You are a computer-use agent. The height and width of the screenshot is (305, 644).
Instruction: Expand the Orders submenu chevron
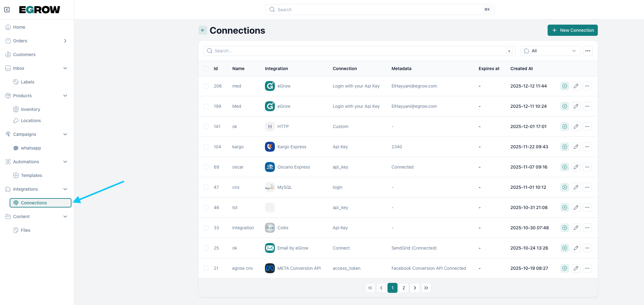65,41
